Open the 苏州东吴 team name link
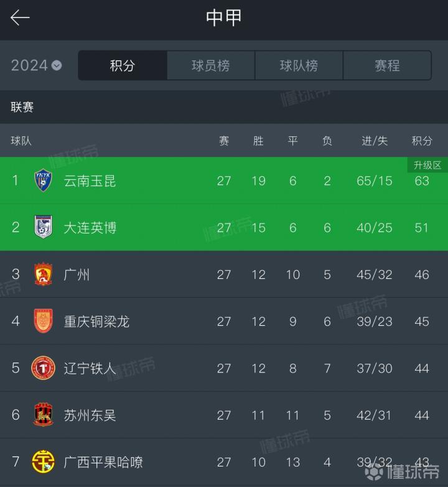Viewport: 448px width, 487px height. pyautogui.click(x=90, y=415)
